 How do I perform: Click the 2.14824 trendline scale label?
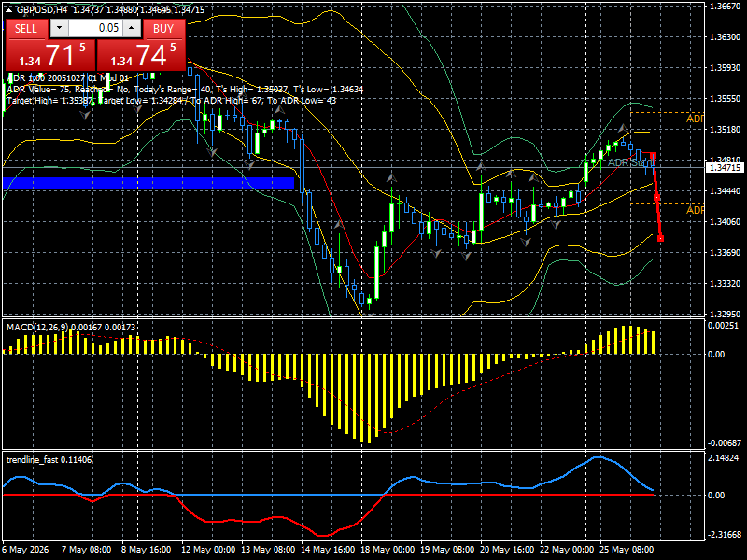point(723,457)
